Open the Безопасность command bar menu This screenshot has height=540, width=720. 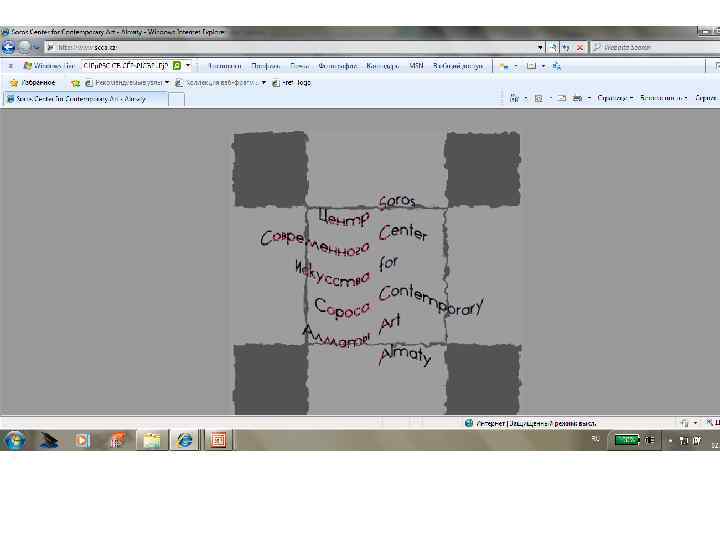click(663, 98)
